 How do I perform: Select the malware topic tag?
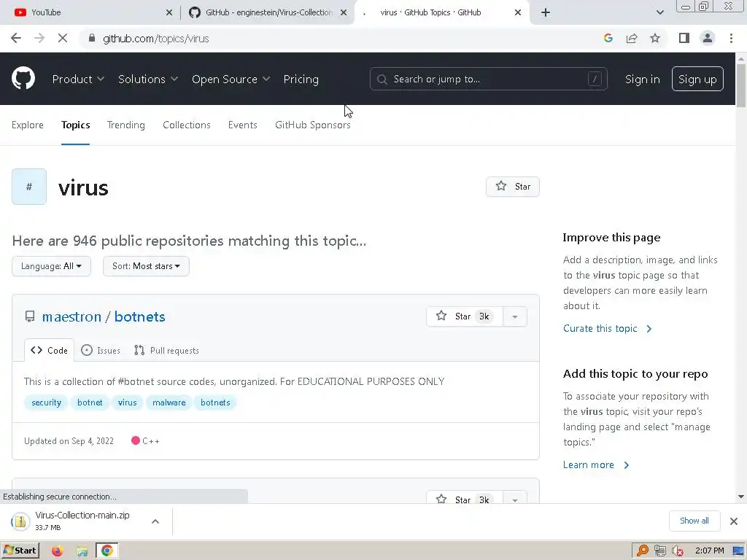pos(169,402)
